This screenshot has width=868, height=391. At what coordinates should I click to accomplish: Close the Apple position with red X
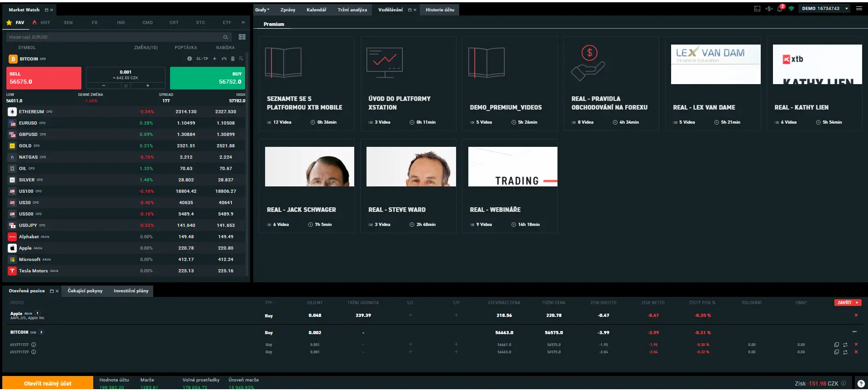[856, 315]
